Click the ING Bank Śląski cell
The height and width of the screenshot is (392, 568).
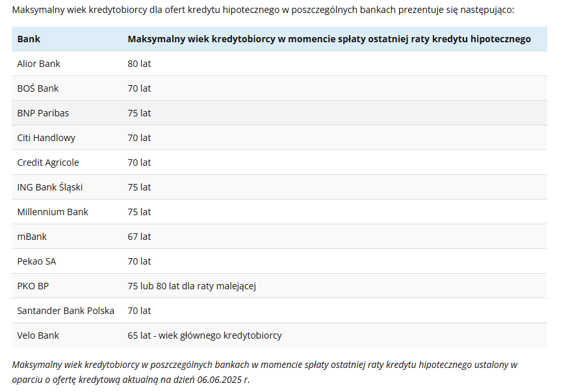[x=50, y=187]
